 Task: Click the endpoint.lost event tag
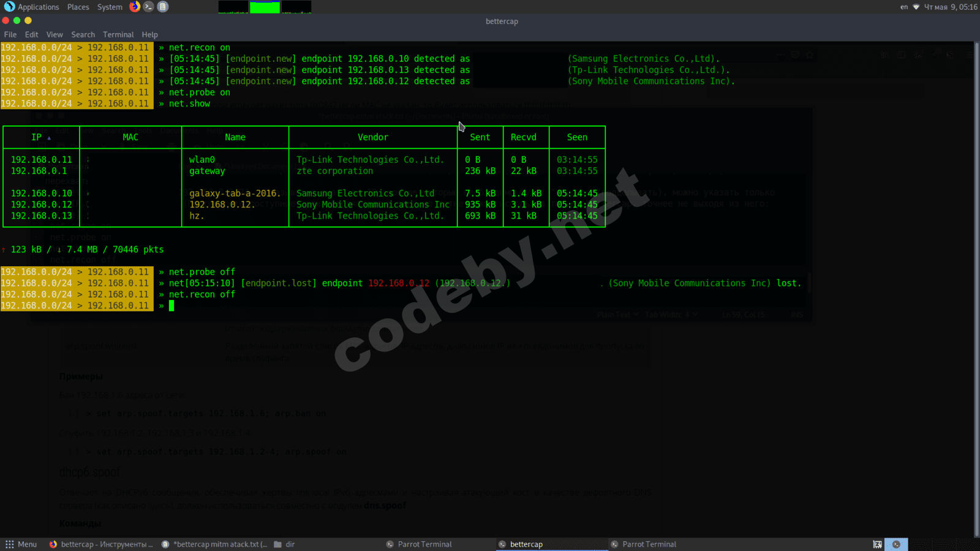[279, 283]
